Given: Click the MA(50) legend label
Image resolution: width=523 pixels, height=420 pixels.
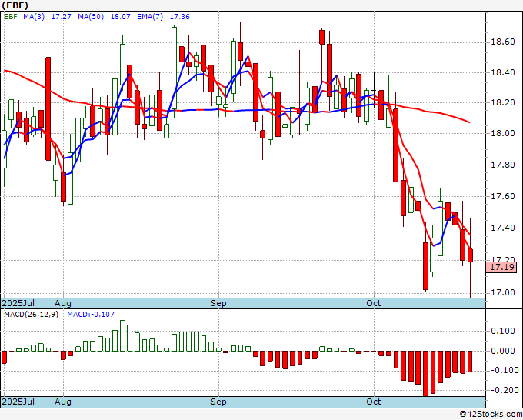Looking at the screenshot, I should point(91,17).
